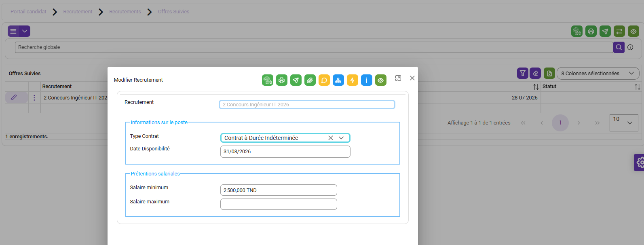This screenshot has height=245, width=644.
Task: Click the swap arrows icon in the page toolbar
Action: tap(619, 31)
